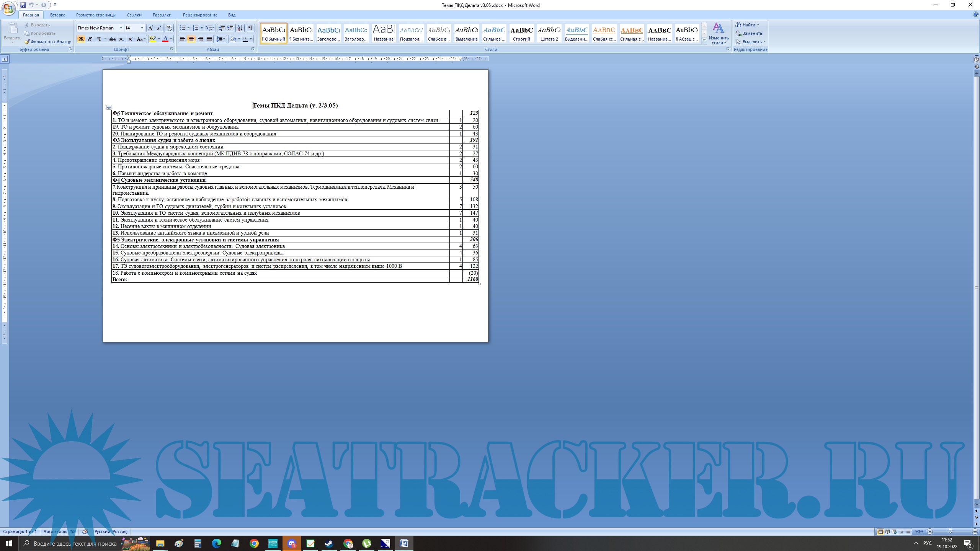Click the sort A-Я icon
Viewport: 980px width, 551px height.
click(x=240, y=28)
